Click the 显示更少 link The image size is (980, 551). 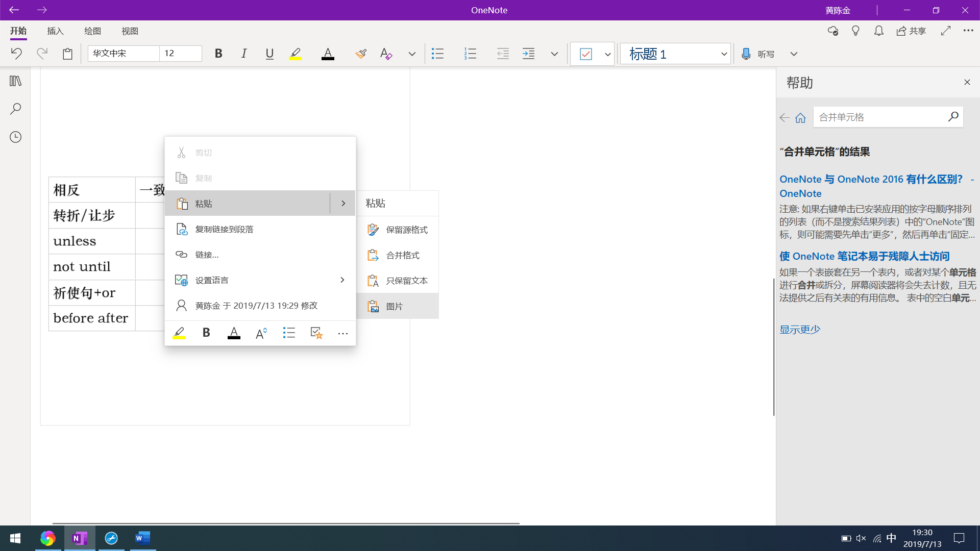tap(799, 330)
